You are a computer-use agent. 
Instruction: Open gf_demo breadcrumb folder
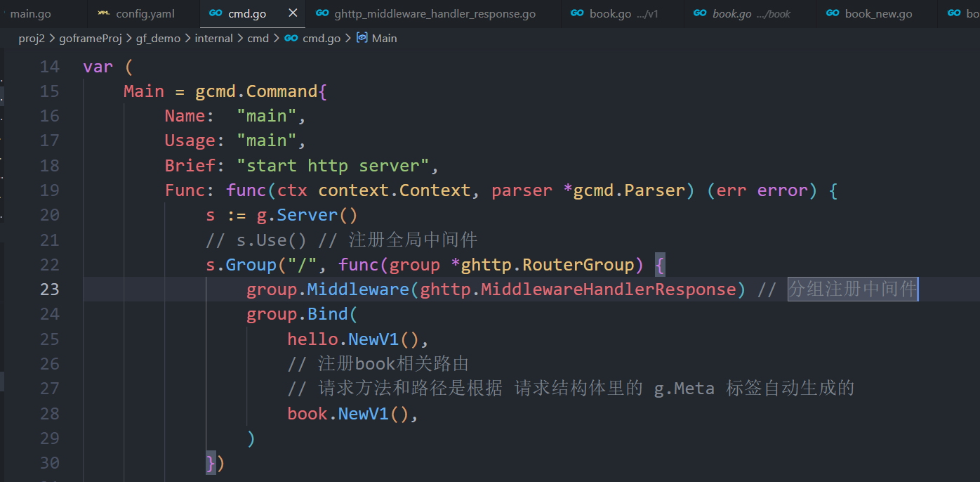pyautogui.click(x=158, y=39)
